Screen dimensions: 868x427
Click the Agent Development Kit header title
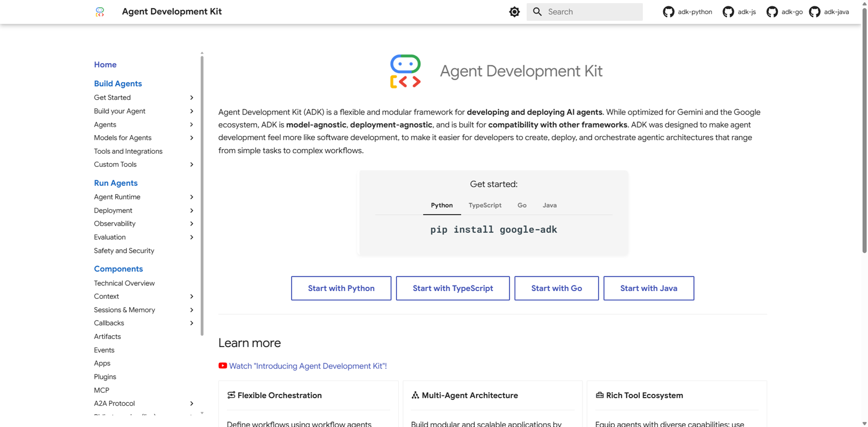[x=172, y=11]
